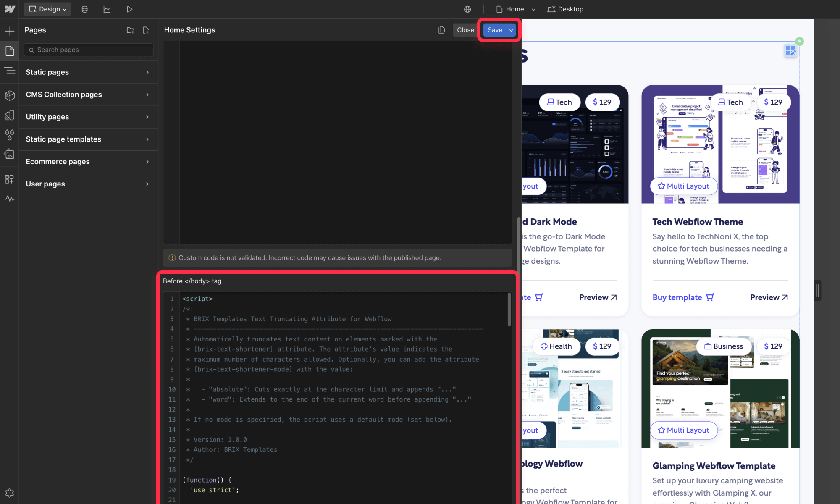Open the Components cube icon
The height and width of the screenshot is (504, 840).
[10, 96]
